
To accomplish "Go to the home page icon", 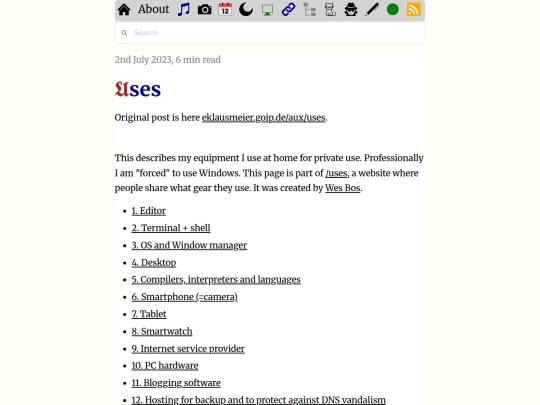I will (124, 10).
